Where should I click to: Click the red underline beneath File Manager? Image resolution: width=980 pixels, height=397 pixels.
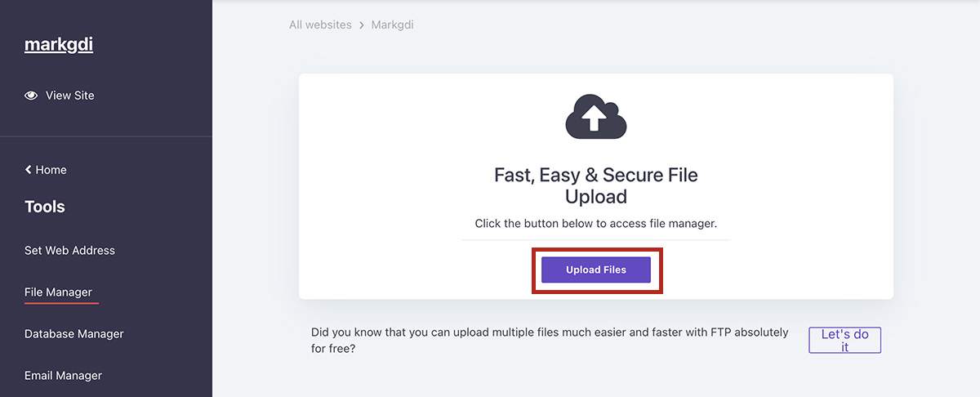[x=61, y=303]
